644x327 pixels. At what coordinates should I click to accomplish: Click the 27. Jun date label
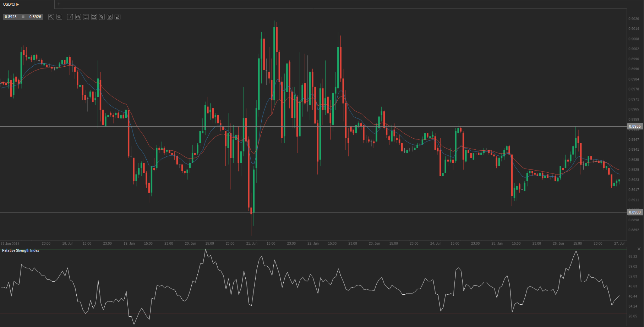(620, 244)
